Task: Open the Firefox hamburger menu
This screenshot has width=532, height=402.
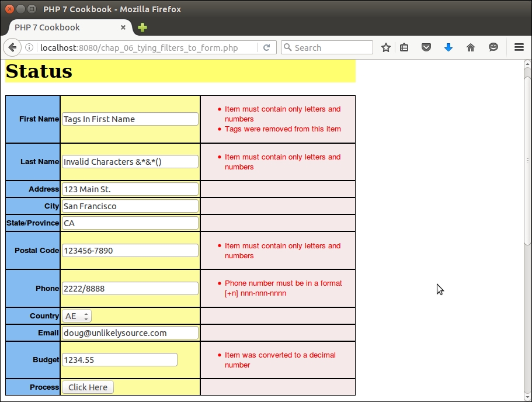Action: [x=519, y=48]
